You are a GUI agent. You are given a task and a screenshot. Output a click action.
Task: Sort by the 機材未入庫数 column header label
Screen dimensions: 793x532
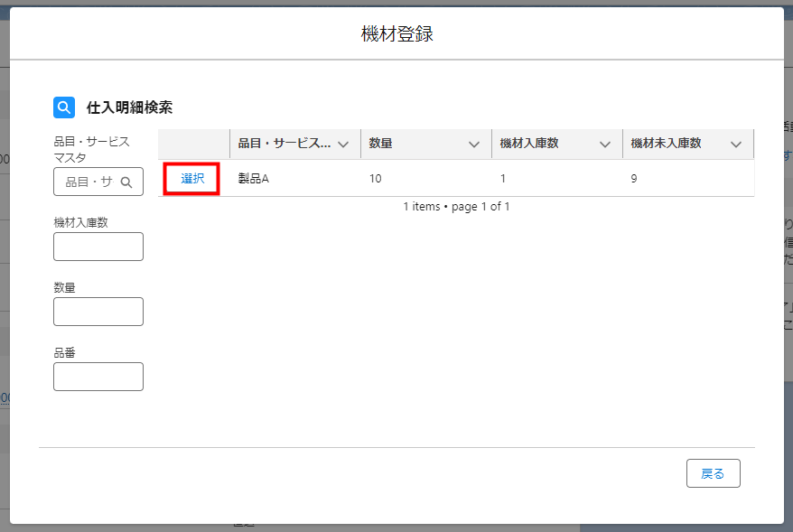pyautogui.click(x=667, y=144)
